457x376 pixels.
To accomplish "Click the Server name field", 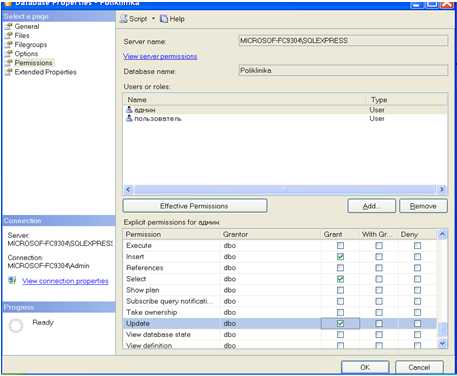I will point(343,41).
